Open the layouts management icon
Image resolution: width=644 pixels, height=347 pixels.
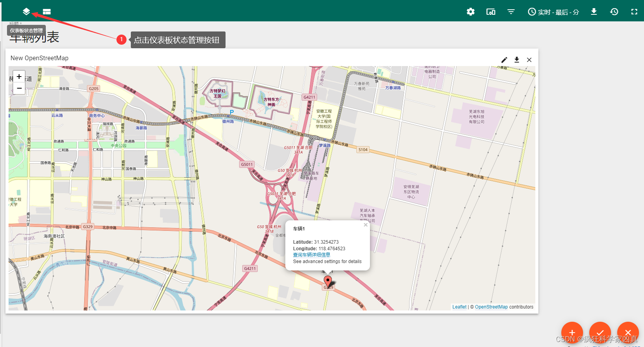pyautogui.click(x=47, y=12)
